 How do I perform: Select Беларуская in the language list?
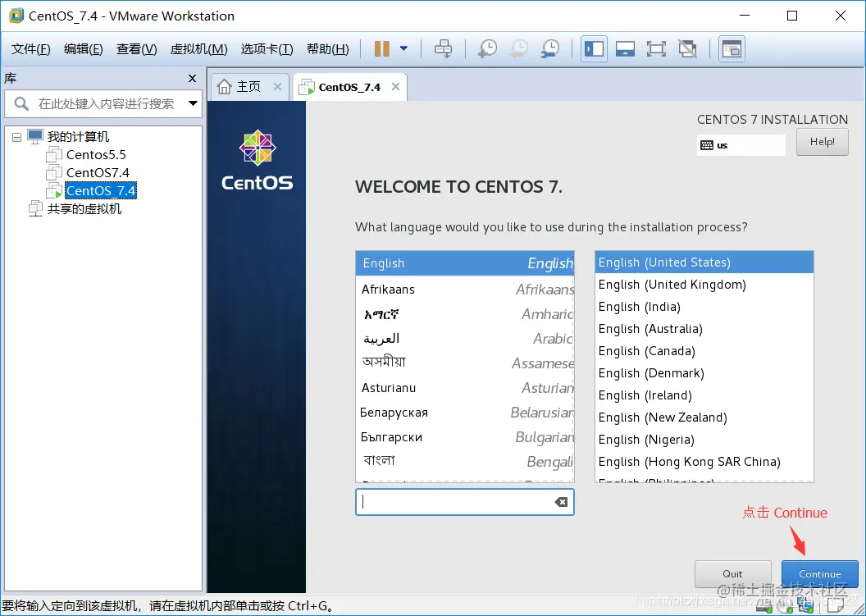point(464,412)
